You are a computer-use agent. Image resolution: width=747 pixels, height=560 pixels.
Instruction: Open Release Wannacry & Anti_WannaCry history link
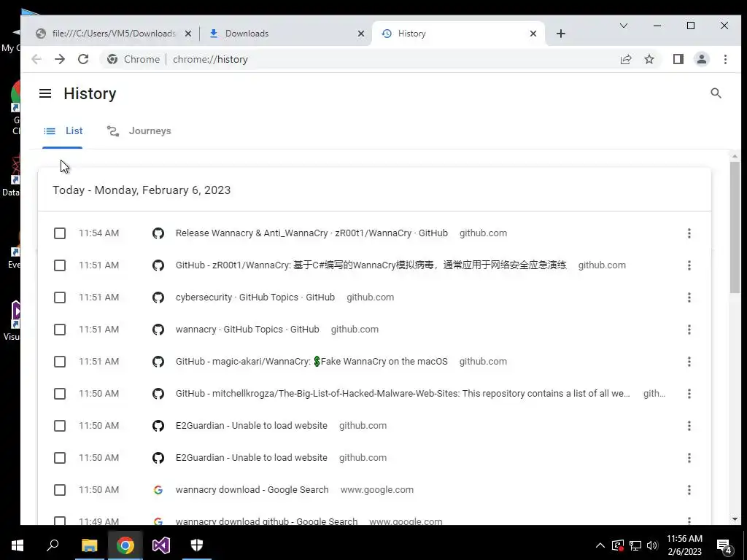311,233
